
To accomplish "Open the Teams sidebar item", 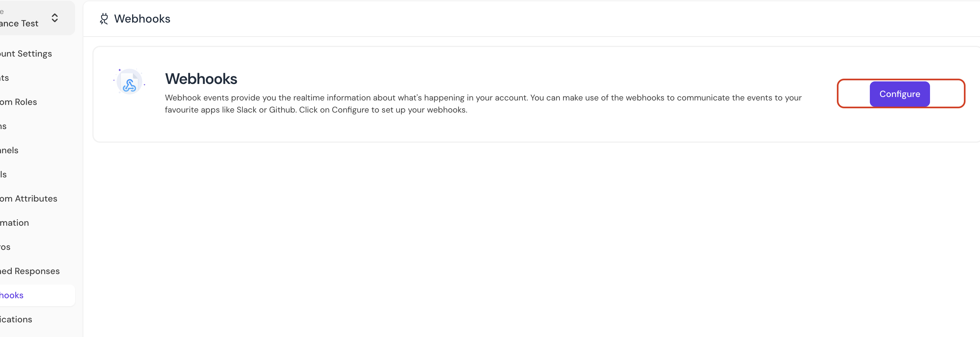I will pyautogui.click(x=4, y=126).
